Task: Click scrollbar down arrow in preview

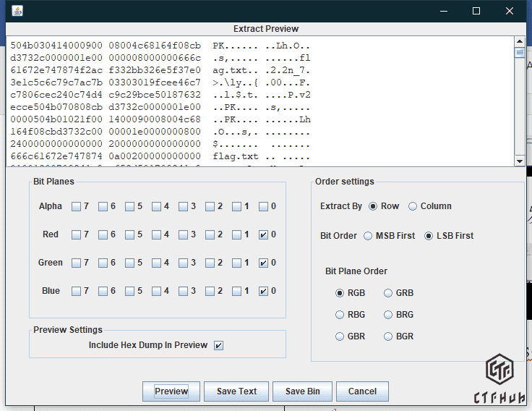Action: coord(519,161)
